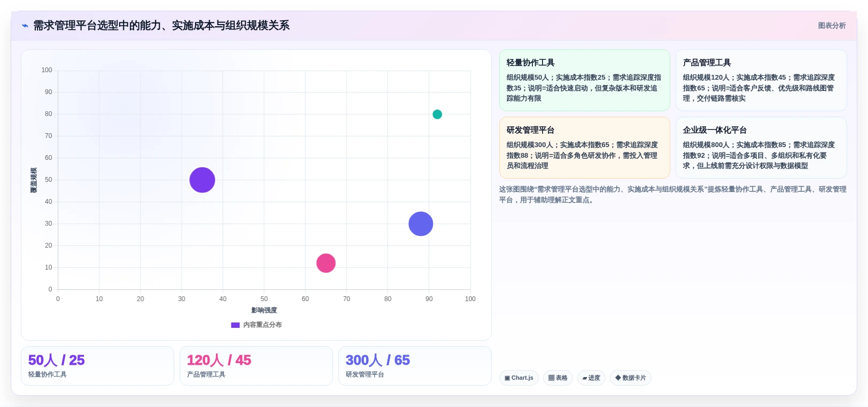
Task: Click the 轻量协作工具 caption under 50人 / 25
Action: (48, 374)
